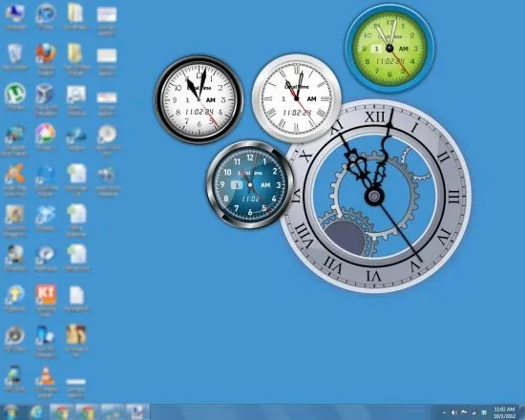This screenshot has width=525, height=420.
Task: Show hidden tray icons with the arrow
Action: click(x=444, y=412)
